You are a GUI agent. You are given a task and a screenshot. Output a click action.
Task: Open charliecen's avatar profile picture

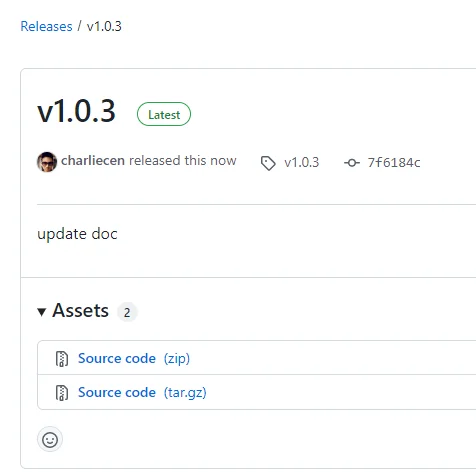tap(47, 162)
